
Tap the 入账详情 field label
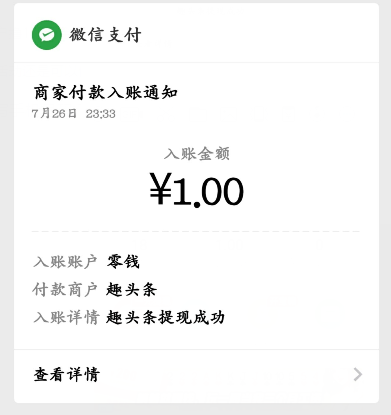click(66, 317)
